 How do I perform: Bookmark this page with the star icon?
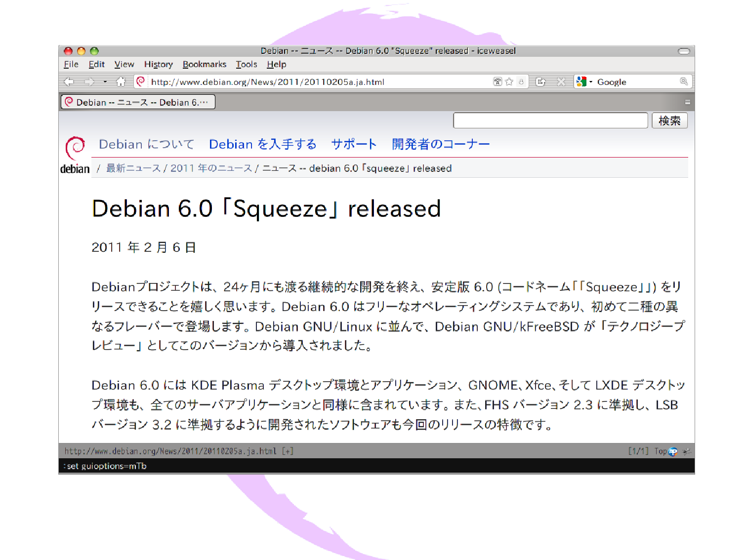point(509,82)
